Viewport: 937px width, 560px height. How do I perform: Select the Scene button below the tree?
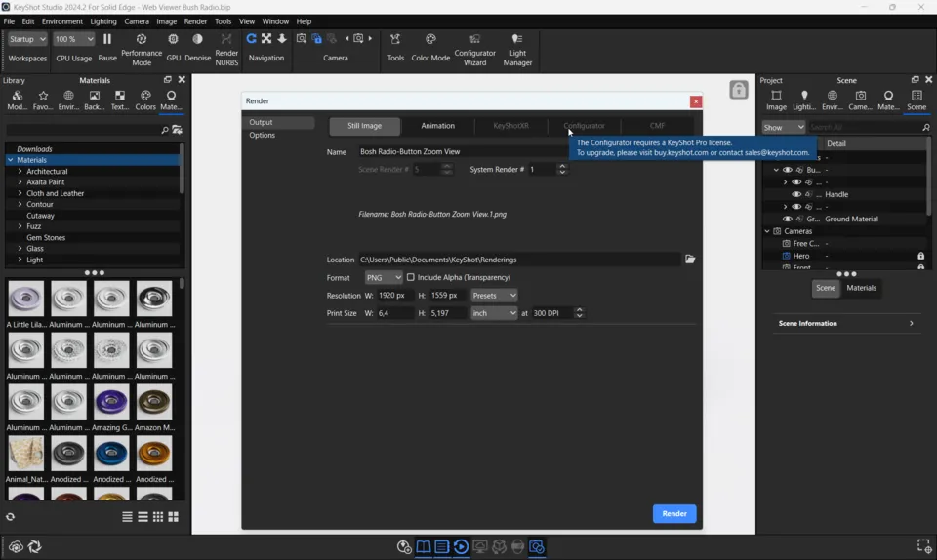point(826,288)
